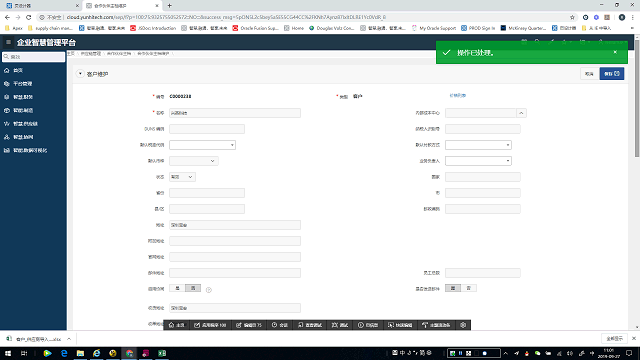The width and height of the screenshot is (640, 360).
Task: Open the 默认付款方式 dropdown
Action: coord(478,145)
